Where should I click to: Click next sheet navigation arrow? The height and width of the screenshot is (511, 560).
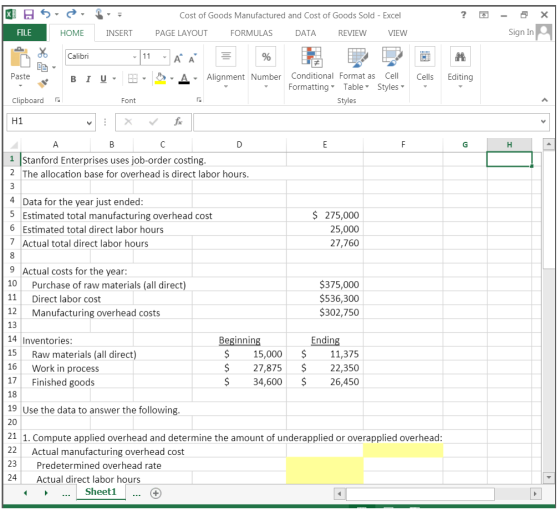tap(46, 494)
